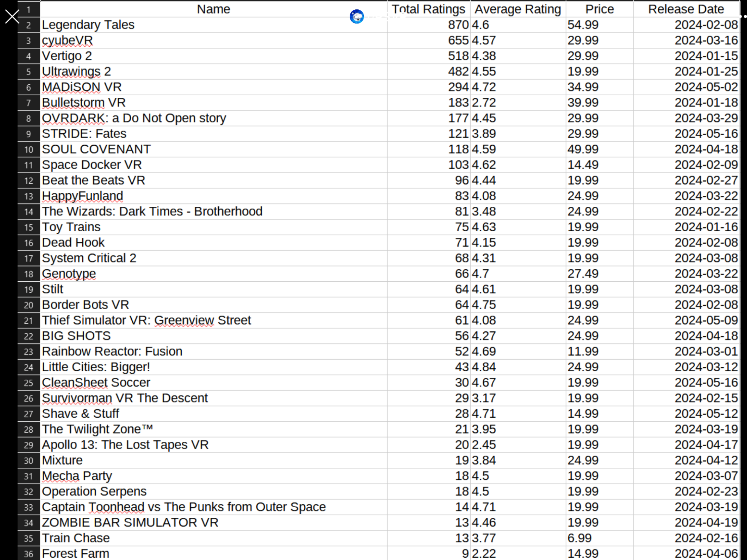Select the Name column header
Image resolution: width=747 pixels, height=560 pixels.
[x=213, y=9]
